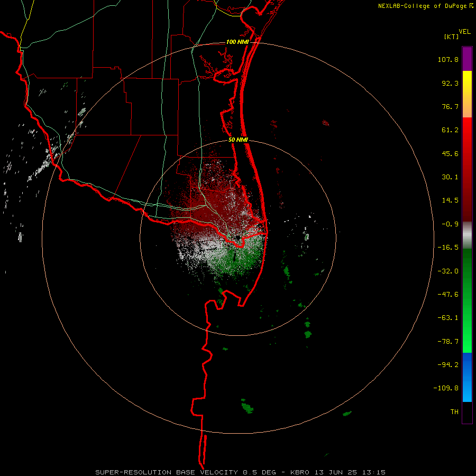Click the 107.8 legend value
The height and width of the screenshot is (476, 476).
point(448,59)
